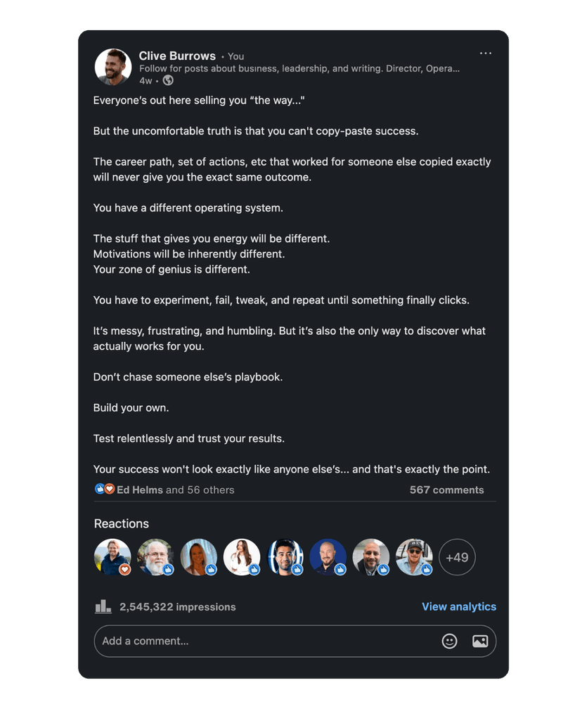Open the three-dot post options menu
The height and width of the screenshot is (728, 582).
[x=485, y=53]
